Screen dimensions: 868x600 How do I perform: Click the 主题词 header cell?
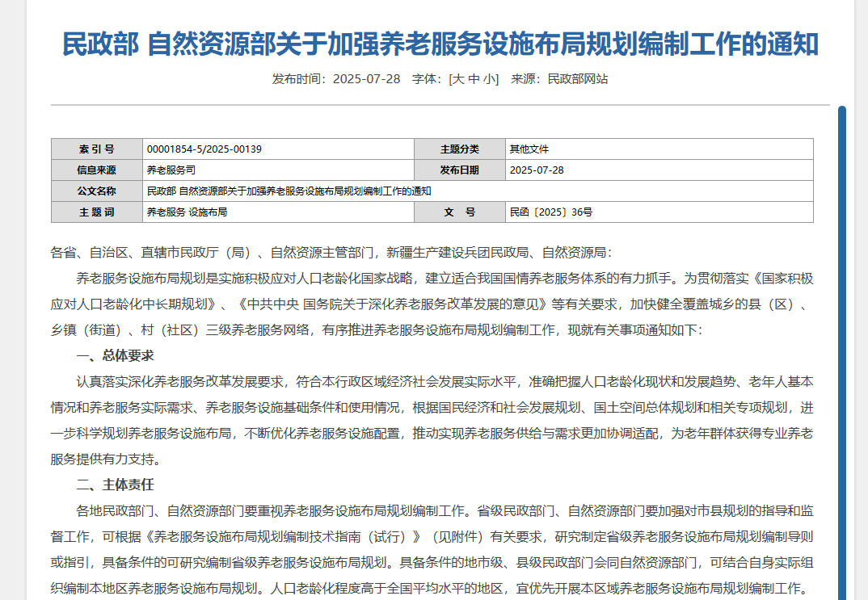pyautogui.click(x=97, y=212)
